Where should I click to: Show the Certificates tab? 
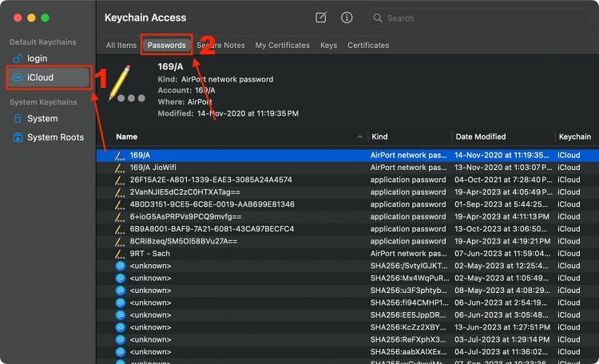[x=368, y=45]
